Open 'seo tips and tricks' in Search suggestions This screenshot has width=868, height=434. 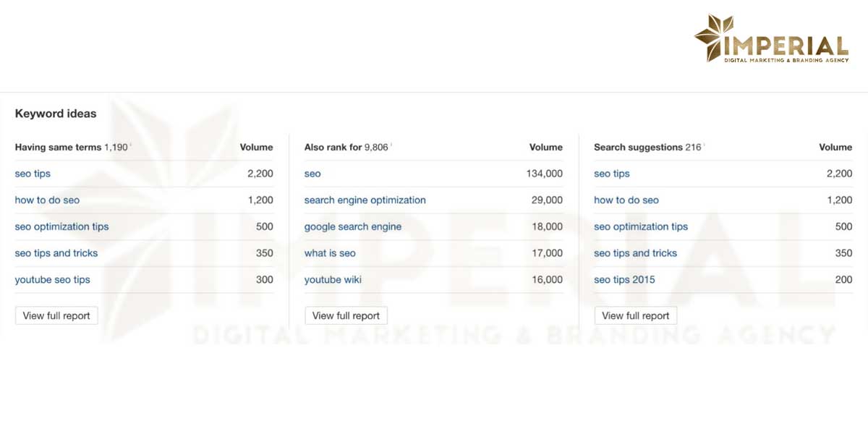click(635, 253)
